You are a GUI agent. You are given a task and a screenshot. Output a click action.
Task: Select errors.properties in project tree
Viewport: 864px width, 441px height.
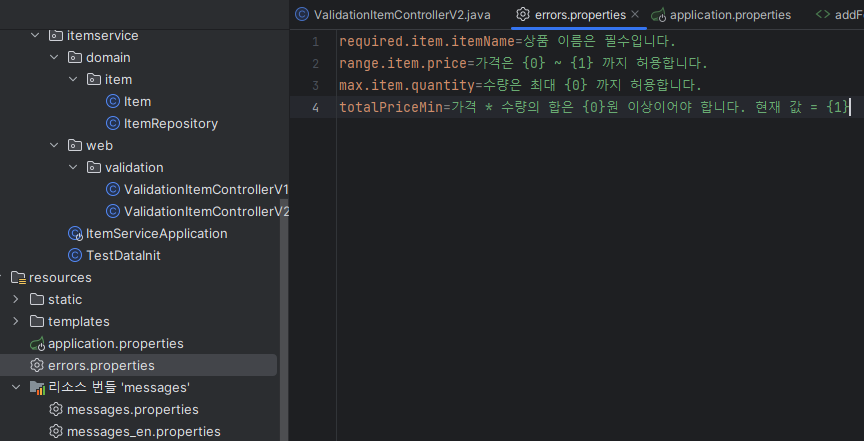[101, 365]
